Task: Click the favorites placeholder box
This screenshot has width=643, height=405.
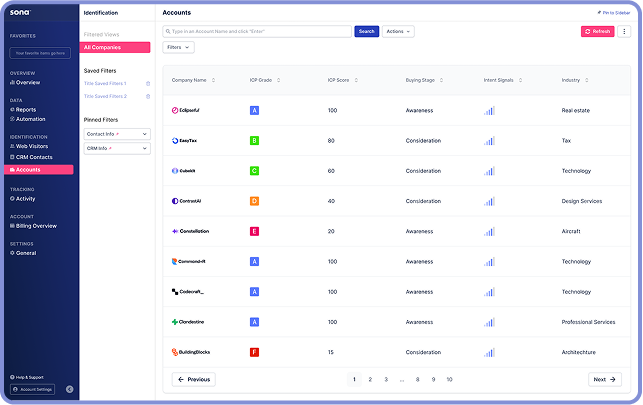Action: (40, 53)
